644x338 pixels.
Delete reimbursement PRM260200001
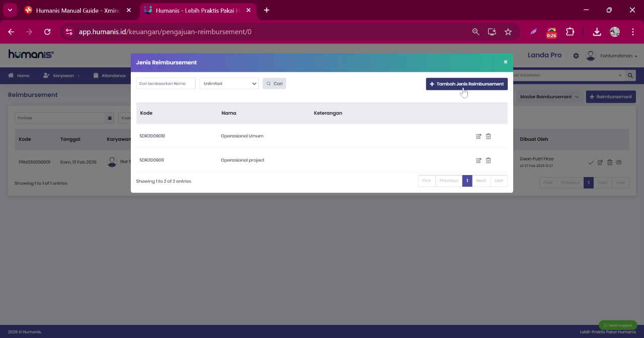[610, 162]
